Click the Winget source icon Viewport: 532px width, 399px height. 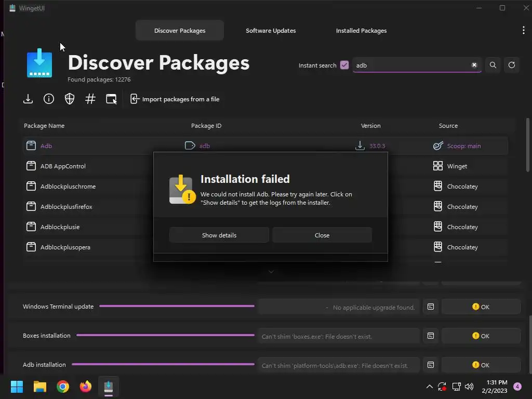click(x=438, y=166)
